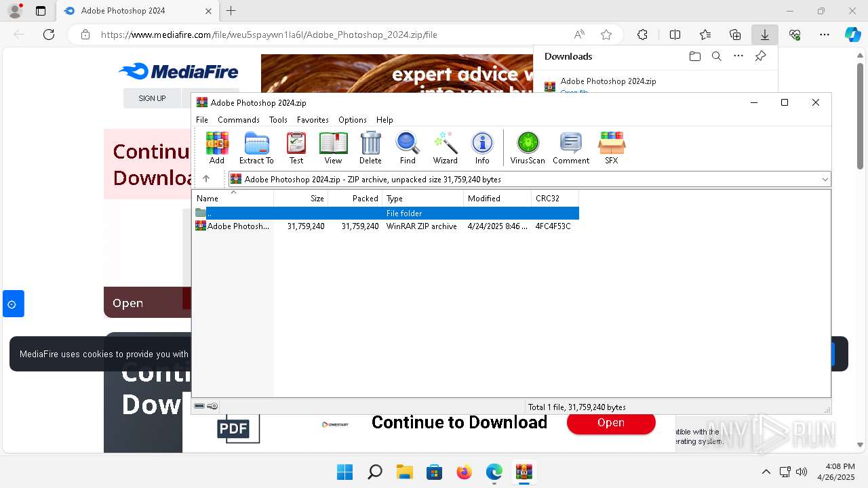The width and height of the screenshot is (868, 488).
Task: Sort by Modified column header
Action: coord(498,199)
